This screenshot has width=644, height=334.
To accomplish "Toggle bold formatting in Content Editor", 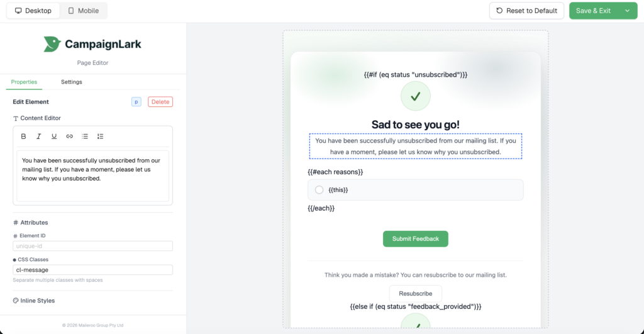I will (24, 136).
